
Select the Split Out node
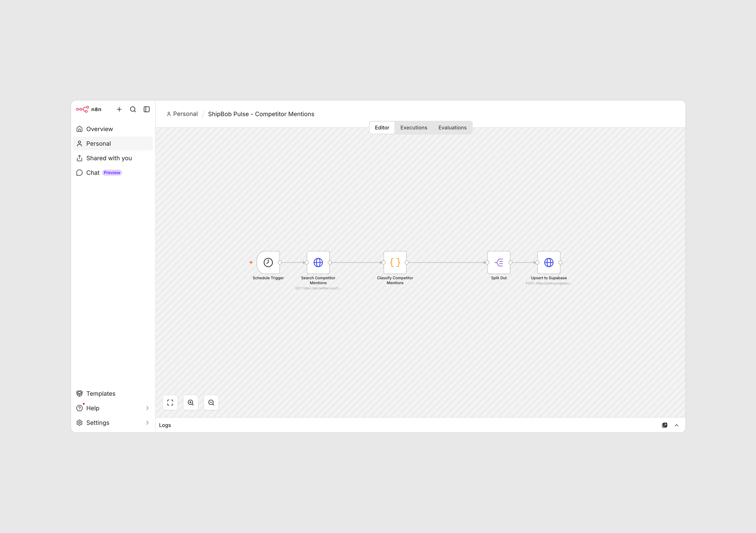[x=499, y=262]
